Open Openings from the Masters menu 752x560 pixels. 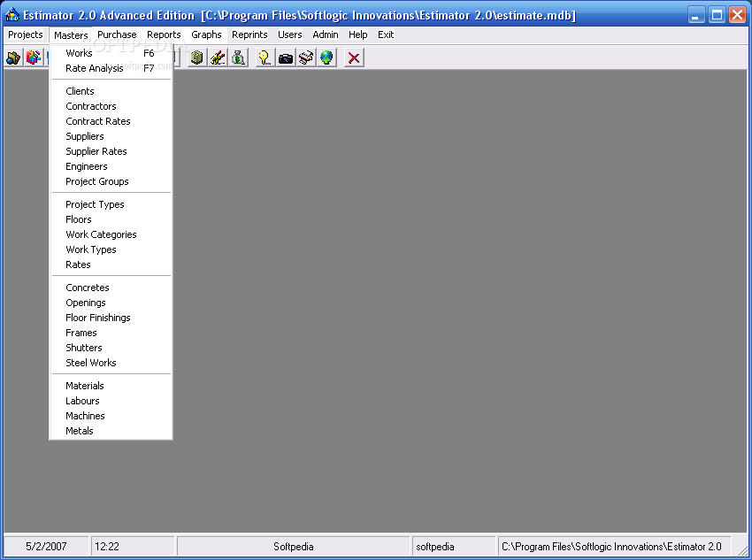tap(111, 303)
